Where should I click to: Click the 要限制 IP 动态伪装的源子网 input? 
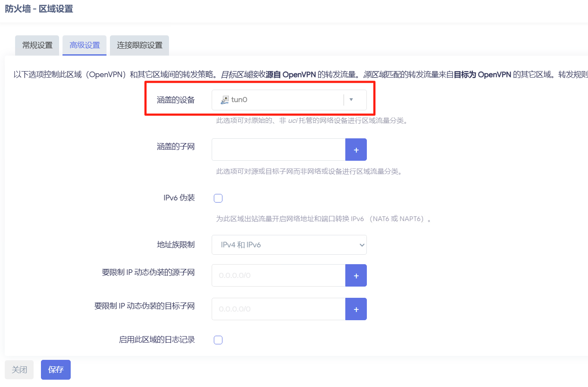(278, 276)
